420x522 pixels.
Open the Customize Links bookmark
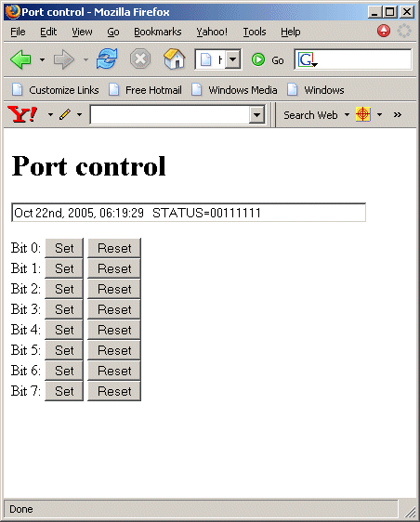click(56, 90)
